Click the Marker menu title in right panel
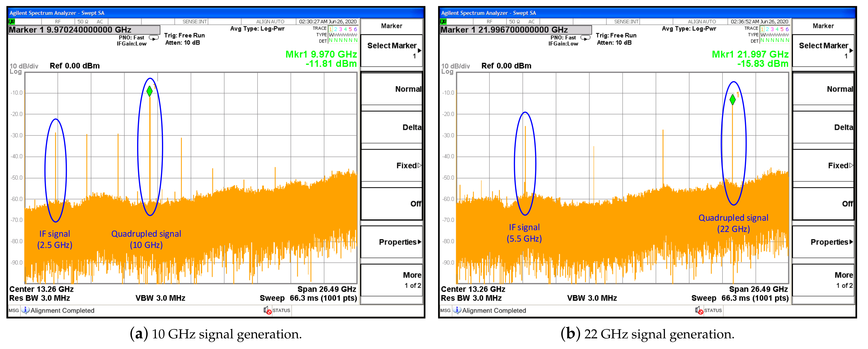The image size is (868, 349). (823, 26)
